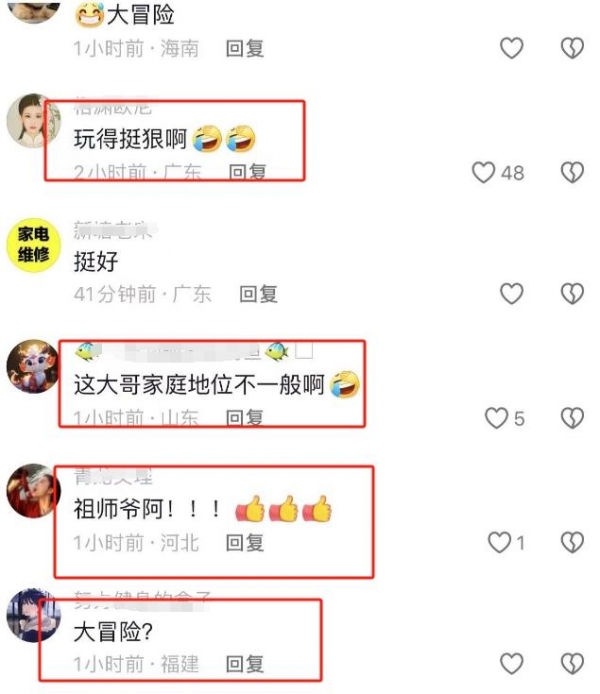Screen dimensions: 600x694
Task: Like the 大冒险? comment from 福建
Action: tap(512, 664)
